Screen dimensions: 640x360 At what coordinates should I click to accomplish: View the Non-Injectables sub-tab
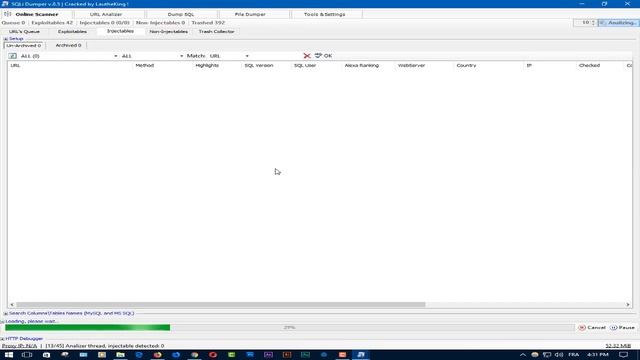(x=169, y=31)
